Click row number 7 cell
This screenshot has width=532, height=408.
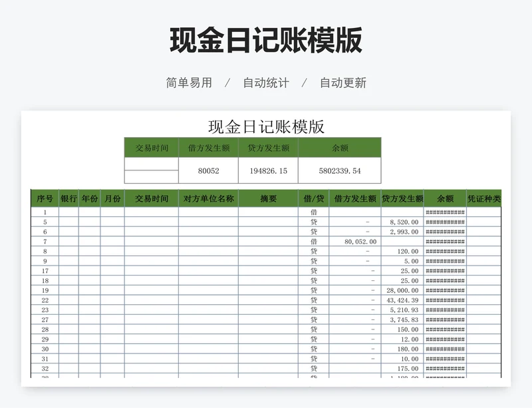(45, 242)
